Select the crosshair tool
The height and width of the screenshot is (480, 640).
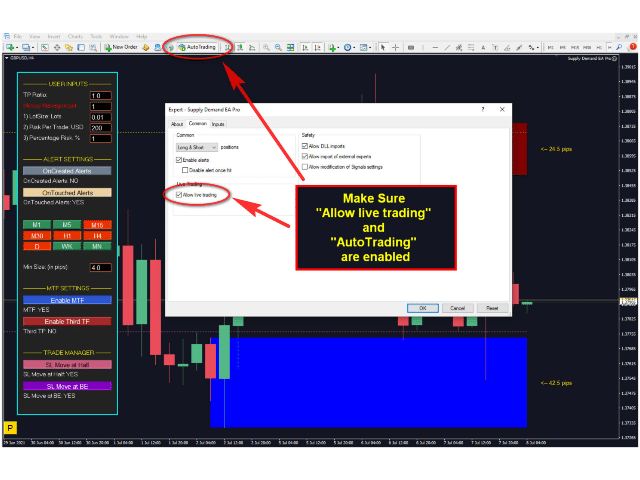click(x=395, y=47)
